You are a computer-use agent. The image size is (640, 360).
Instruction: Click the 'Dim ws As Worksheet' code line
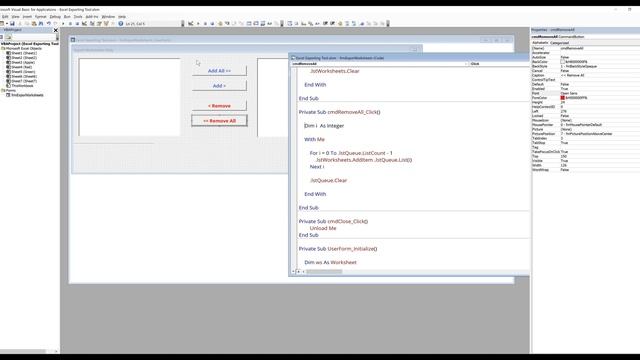(x=330, y=262)
